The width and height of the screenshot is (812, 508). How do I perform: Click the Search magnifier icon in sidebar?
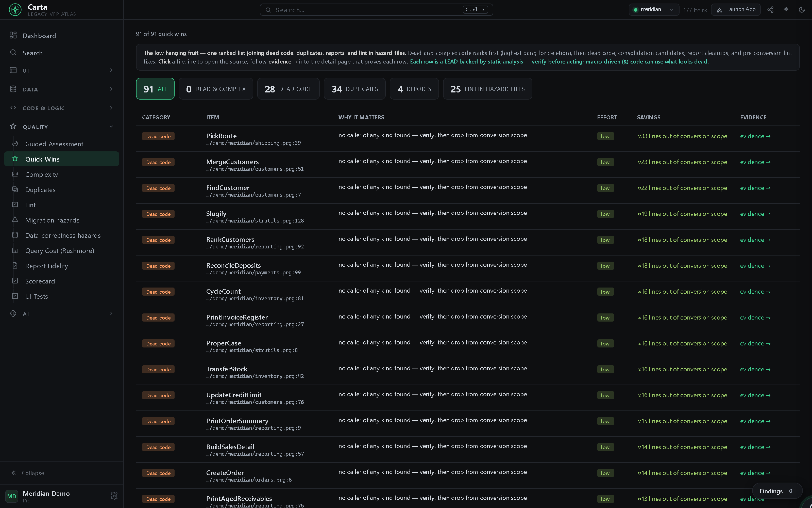click(13, 52)
